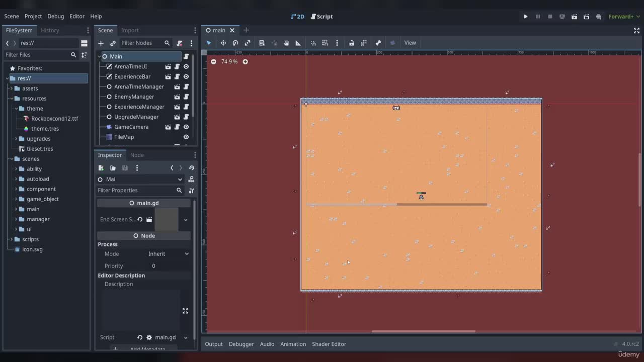This screenshot has height=362, width=644.
Task: Zoom out the canvas with minus button
Action: coord(213,61)
